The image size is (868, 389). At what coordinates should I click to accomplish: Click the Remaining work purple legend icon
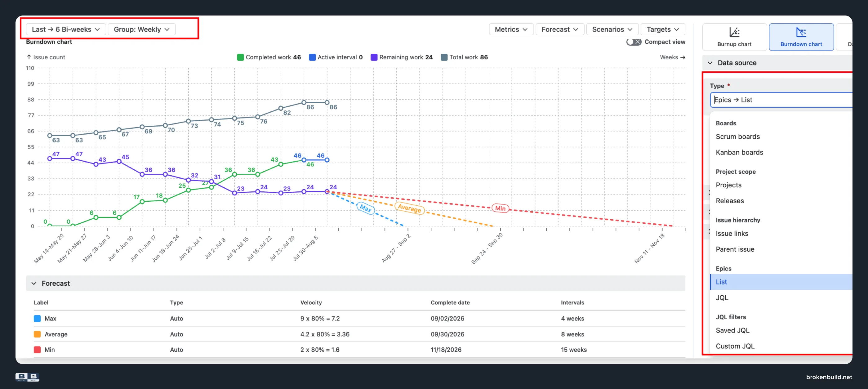pos(374,57)
